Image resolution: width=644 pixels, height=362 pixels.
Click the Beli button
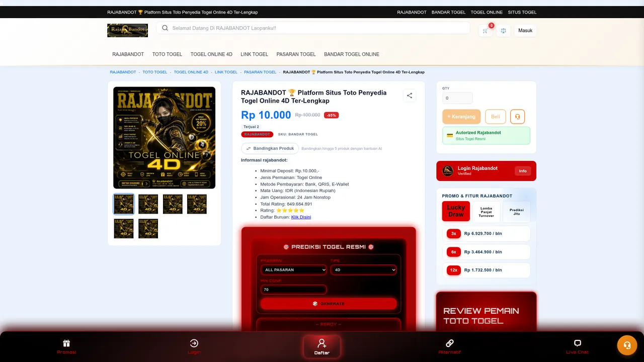(x=496, y=117)
